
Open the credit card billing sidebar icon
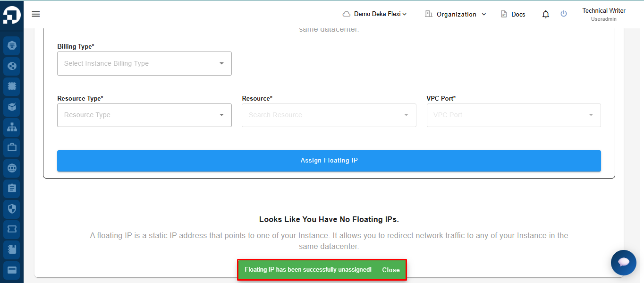click(12, 270)
